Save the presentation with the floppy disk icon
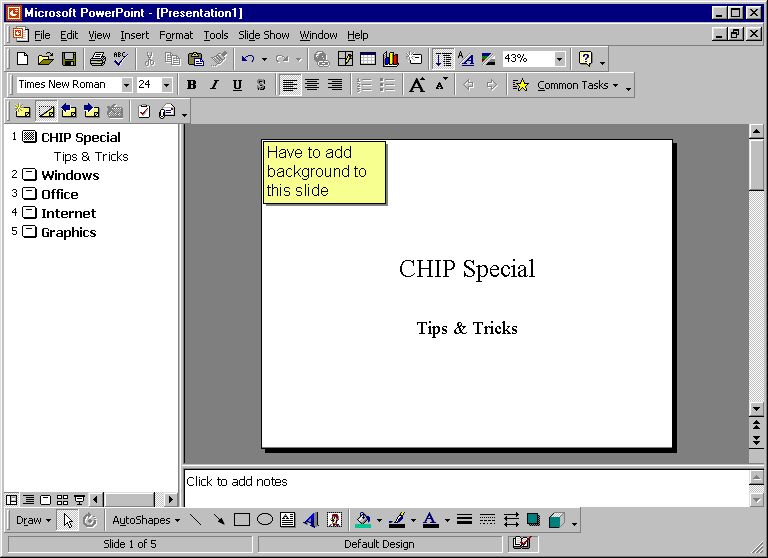The image size is (768, 558). pyautogui.click(x=69, y=59)
